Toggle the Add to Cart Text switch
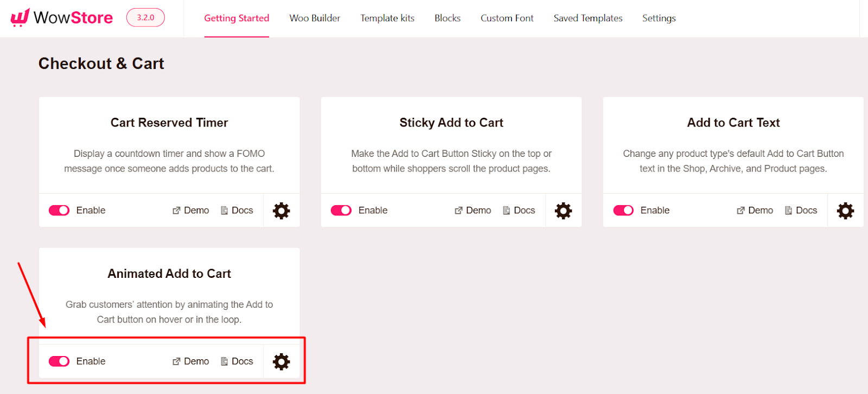Screen dimensions: 868x394 (623, 210)
